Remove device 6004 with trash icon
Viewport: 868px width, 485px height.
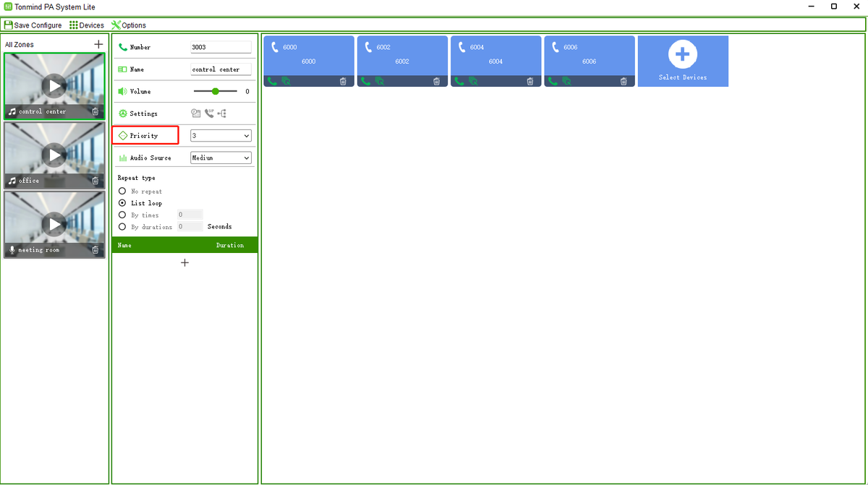click(x=529, y=81)
